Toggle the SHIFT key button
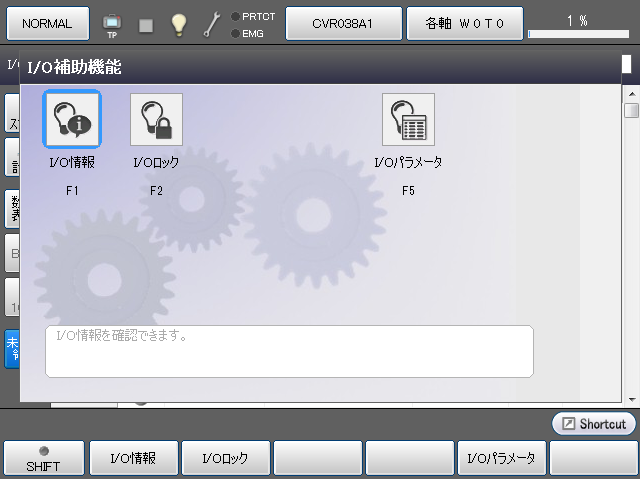The width and height of the screenshot is (642, 480). point(43,458)
